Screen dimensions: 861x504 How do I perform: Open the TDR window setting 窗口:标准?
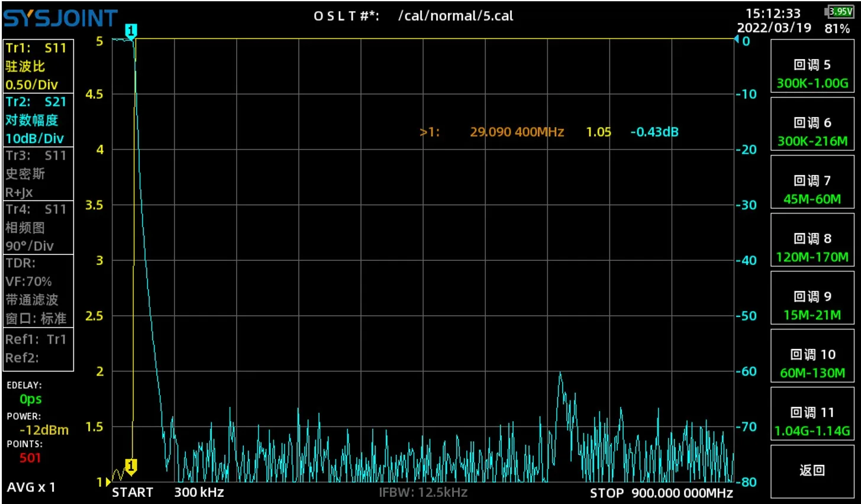click(37, 318)
